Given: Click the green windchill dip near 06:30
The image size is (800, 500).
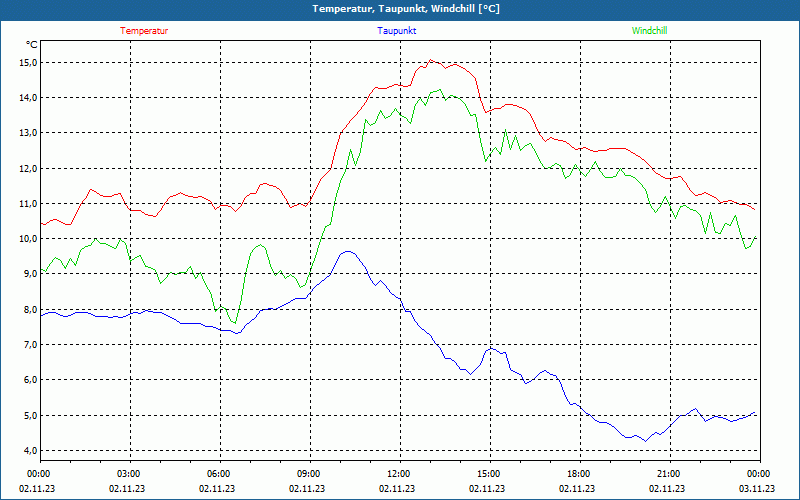Looking at the screenshot, I should [x=234, y=323].
